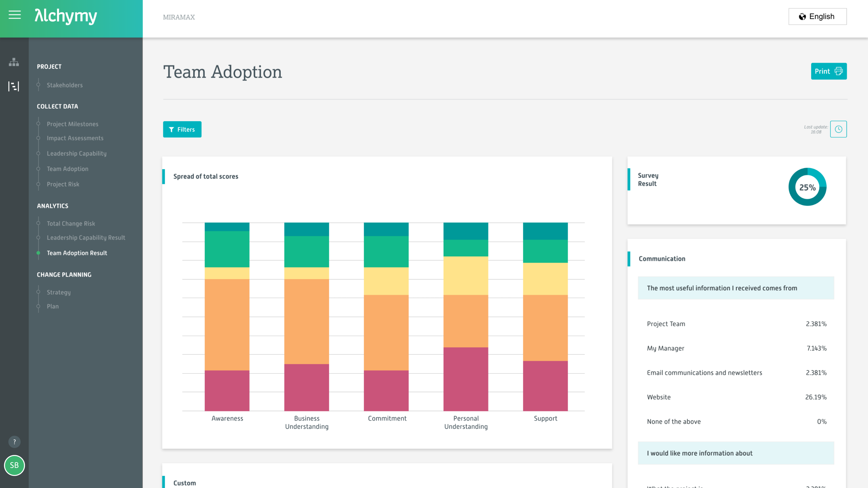Image resolution: width=868 pixels, height=488 pixels.
Task: Open the hamburger navigation menu
Action: point(14,15)
